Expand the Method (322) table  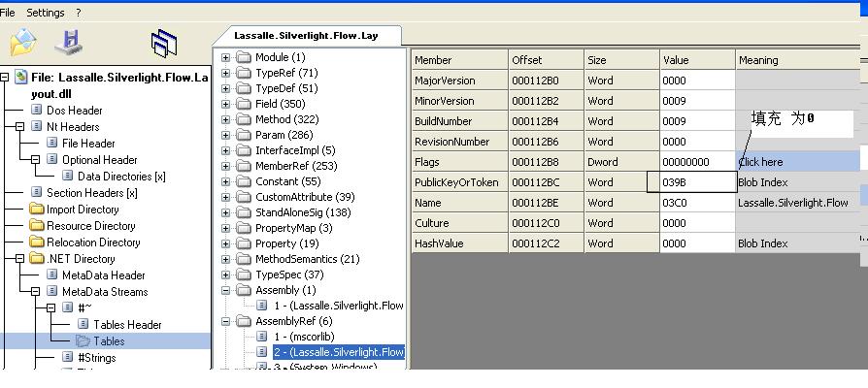(x=225, y=119)
